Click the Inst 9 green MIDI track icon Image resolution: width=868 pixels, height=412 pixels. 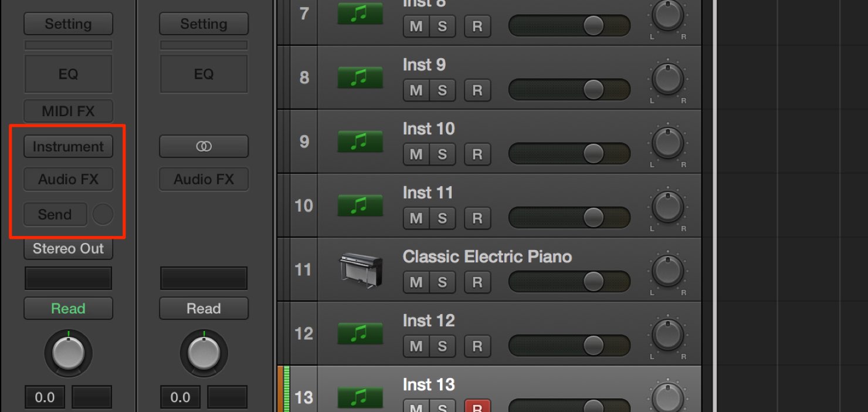360,77
